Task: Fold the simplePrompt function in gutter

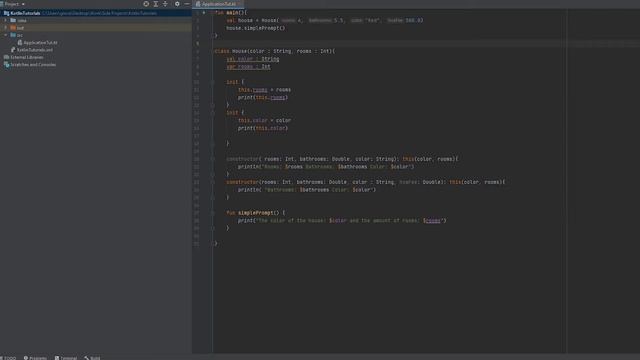Action: [x=213, y=213]
